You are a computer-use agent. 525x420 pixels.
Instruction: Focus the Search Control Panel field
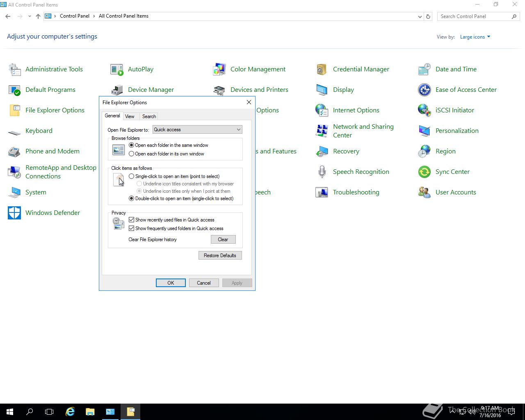click(475, 16)
